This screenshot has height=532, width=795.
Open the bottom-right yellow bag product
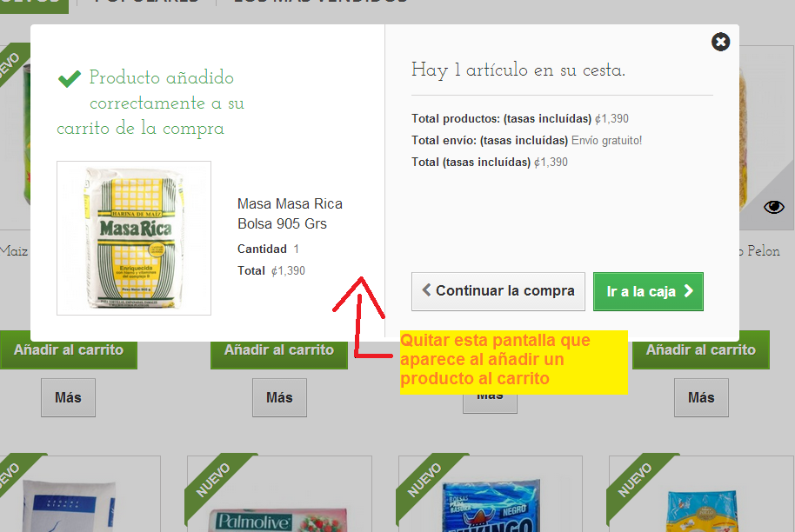(702, 511)
